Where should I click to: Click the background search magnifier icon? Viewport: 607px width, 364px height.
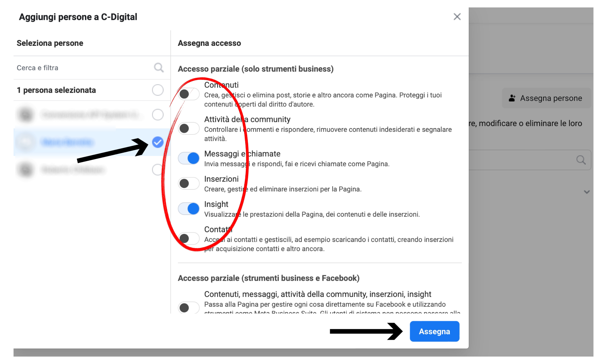(581, 160)
